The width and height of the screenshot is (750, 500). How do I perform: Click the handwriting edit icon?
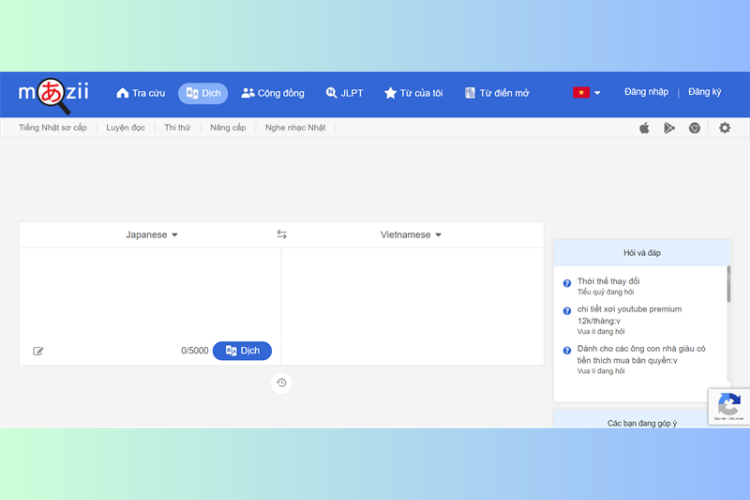[x=38, y=351]
